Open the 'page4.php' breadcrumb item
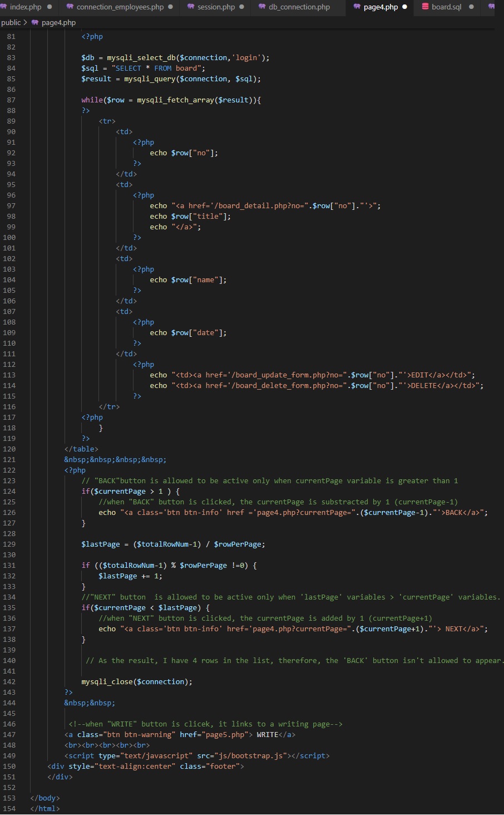The image size is (504, 815). coord(58,23)
